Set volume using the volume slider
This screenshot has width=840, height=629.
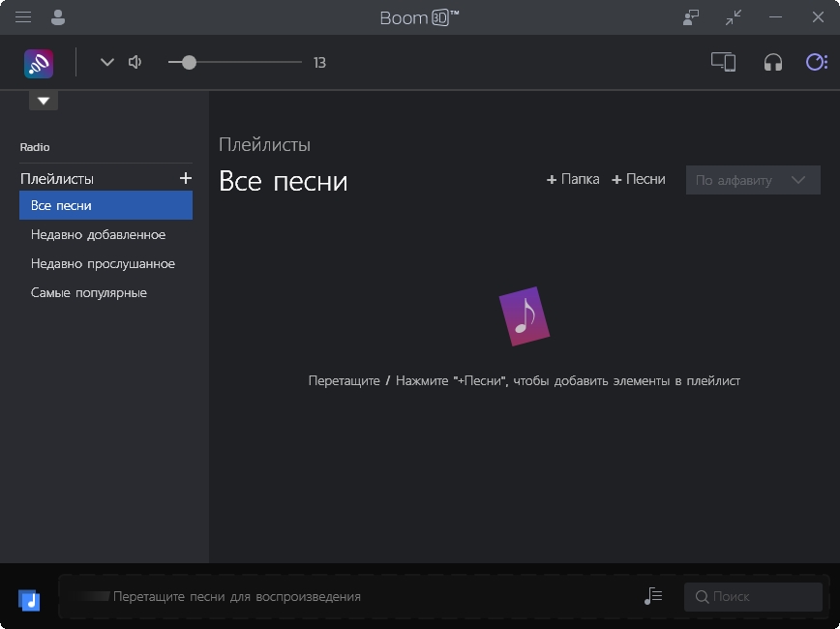pos(234,62)
